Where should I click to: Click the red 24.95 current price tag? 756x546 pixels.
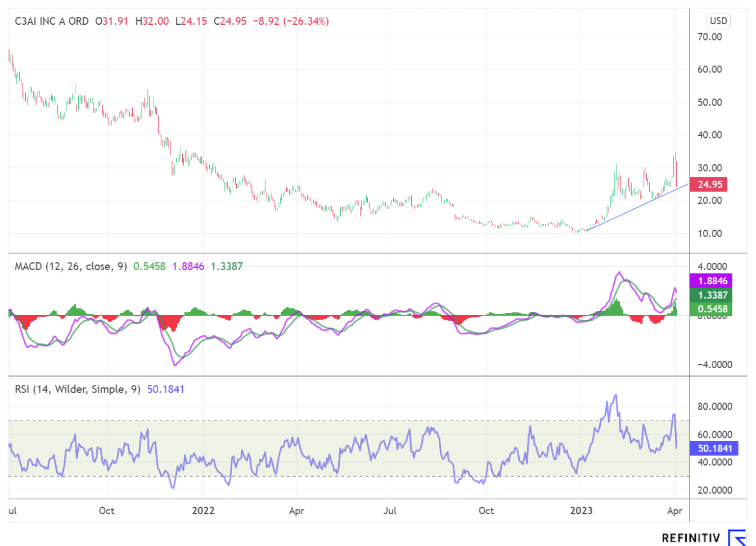pyautogui.click(x=709, y=185)
